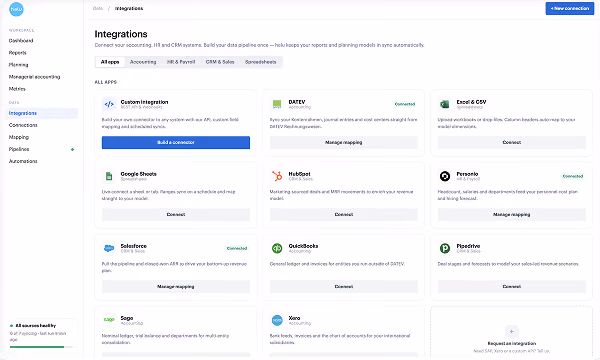The height and width of the screenshot is (360, 600).
Task: Click the Pipedrive logo icon
Action: point(445,248)
